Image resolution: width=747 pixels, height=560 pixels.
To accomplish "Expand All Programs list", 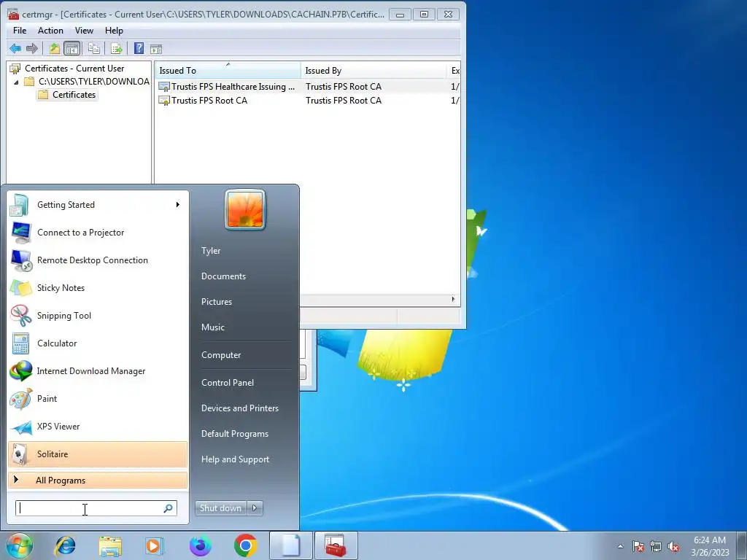I will (x=98, y=480).
